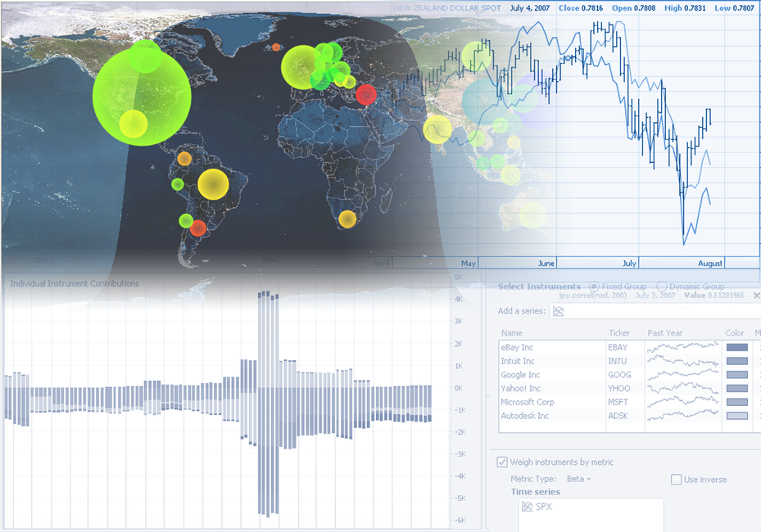Select the Fixed Group radio button
This screenshot has height=532, width=761.
coord(594,286)
